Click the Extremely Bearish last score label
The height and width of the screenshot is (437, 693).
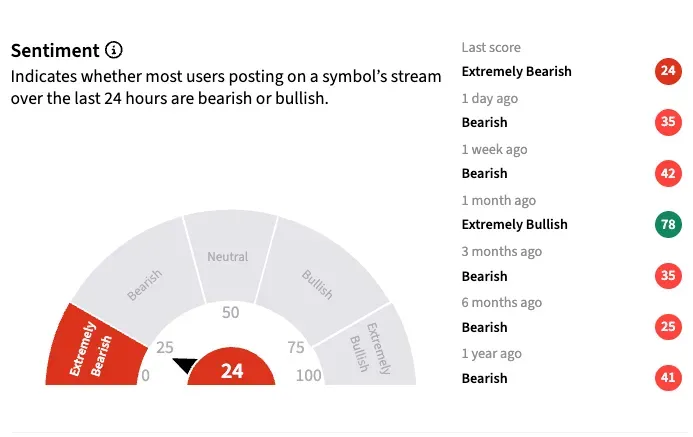point(517,71)
